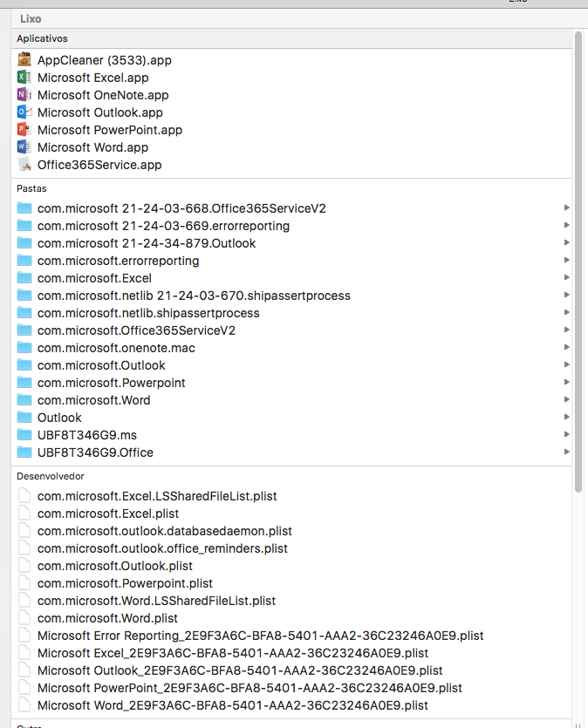Expand the Outlook folder disclosure arrow

point(566,418)
